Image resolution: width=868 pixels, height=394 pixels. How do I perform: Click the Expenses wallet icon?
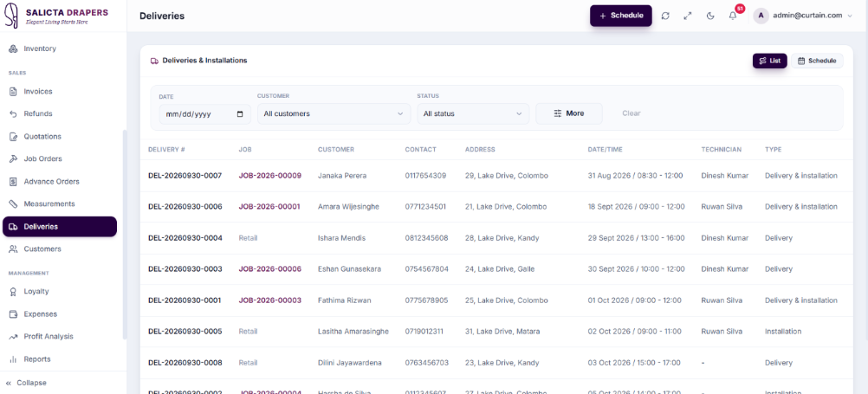tap(13, 314)
